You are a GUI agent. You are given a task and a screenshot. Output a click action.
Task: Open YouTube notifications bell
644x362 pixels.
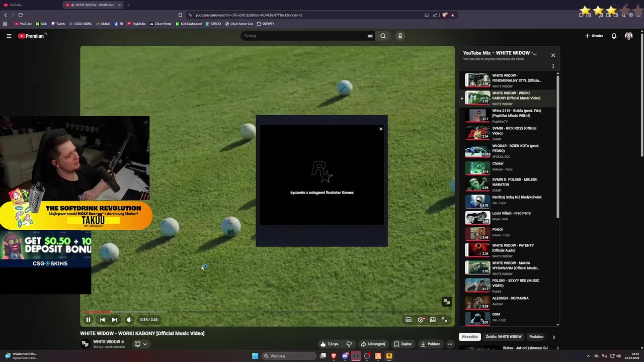(614, 36)
